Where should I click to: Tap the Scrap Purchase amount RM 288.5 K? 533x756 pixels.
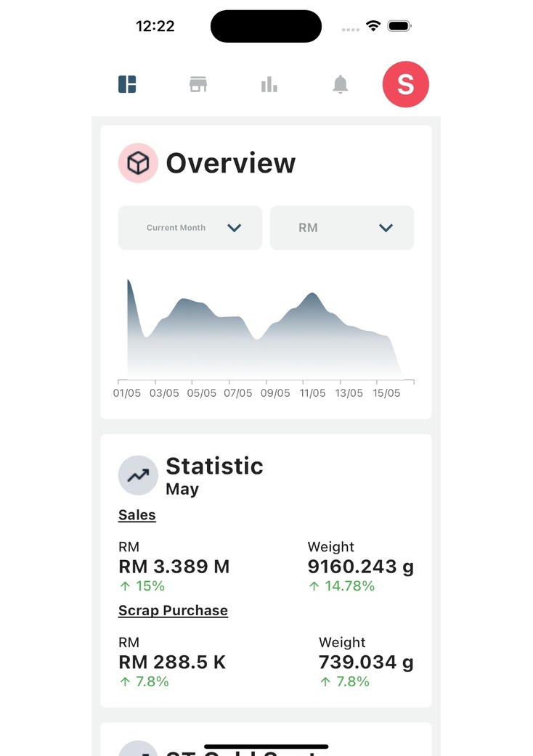click(172, 662)
